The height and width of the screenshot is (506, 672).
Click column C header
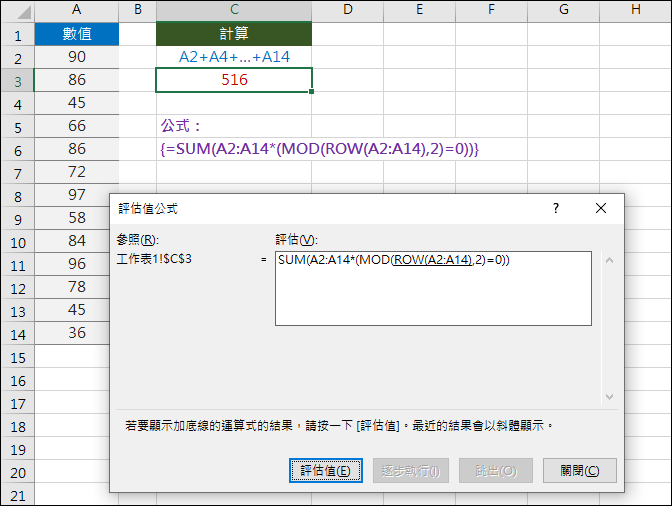234,10
